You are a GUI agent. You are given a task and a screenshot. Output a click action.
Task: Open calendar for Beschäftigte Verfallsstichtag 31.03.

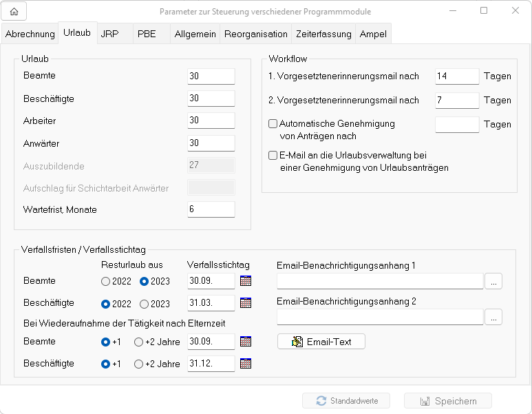(x=246, y=303)
